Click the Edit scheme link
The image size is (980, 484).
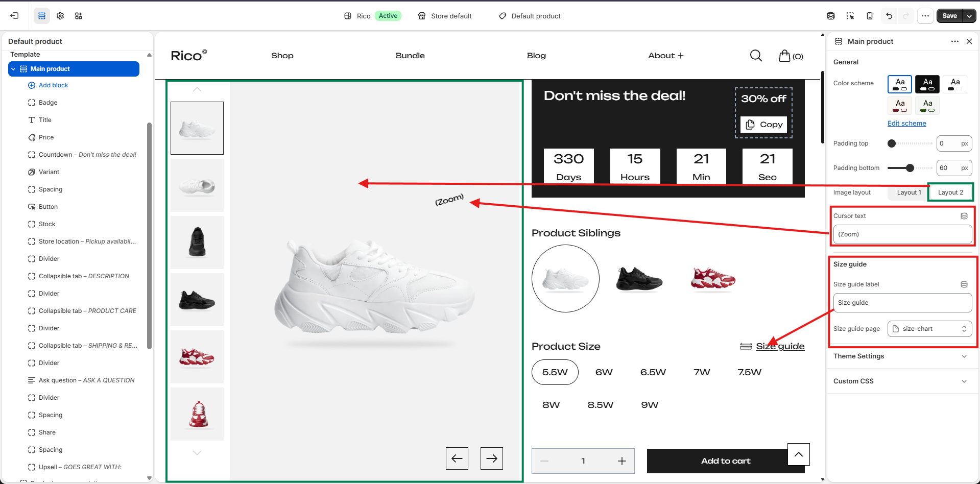[x=906, y=123]
